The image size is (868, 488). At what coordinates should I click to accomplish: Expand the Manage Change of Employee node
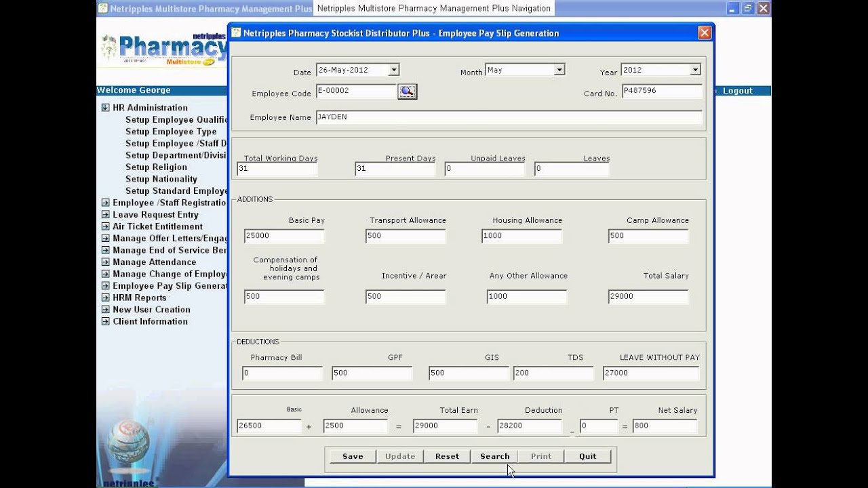[105, 274]
